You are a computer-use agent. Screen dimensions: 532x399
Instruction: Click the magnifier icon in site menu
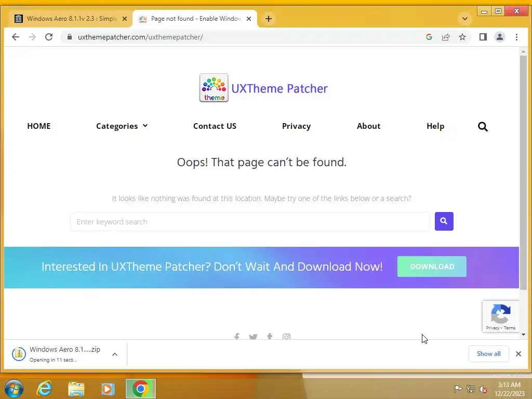pyautogui.click(x=483, y=127)
